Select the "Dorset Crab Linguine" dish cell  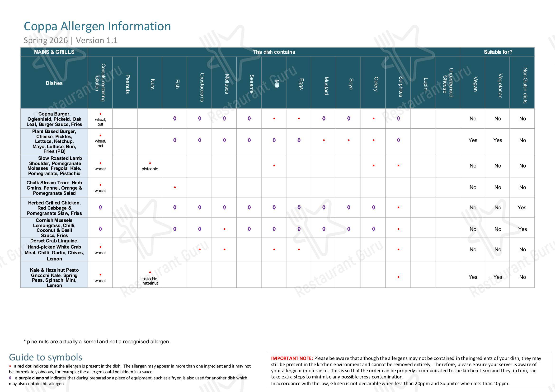(54, 250)
